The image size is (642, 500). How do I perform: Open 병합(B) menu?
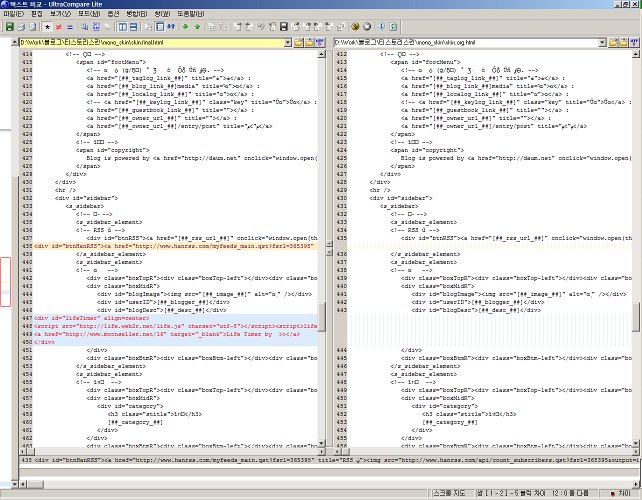click(x=137, y=14)
